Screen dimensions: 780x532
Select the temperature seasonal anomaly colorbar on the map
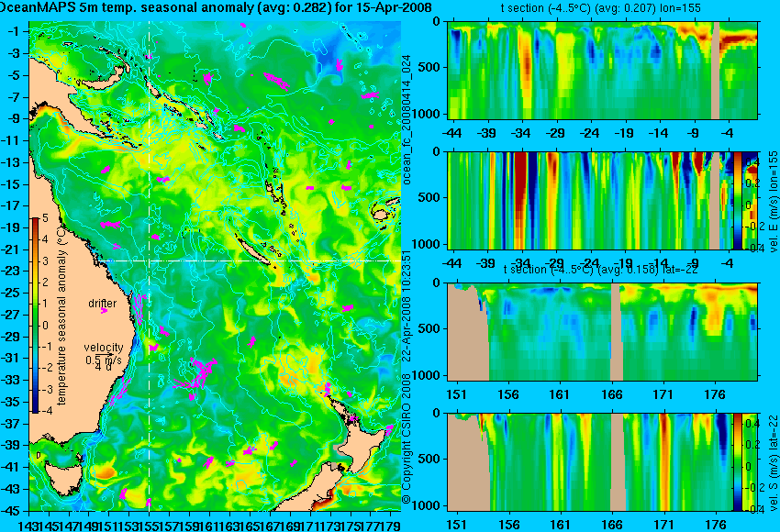click(x=36, y=316)
